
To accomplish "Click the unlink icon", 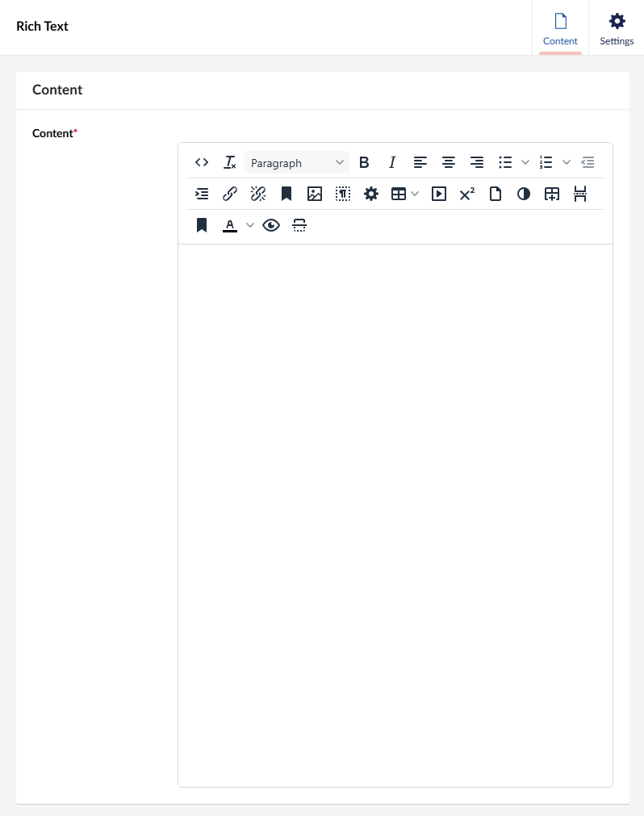I will tap(258, 194).
